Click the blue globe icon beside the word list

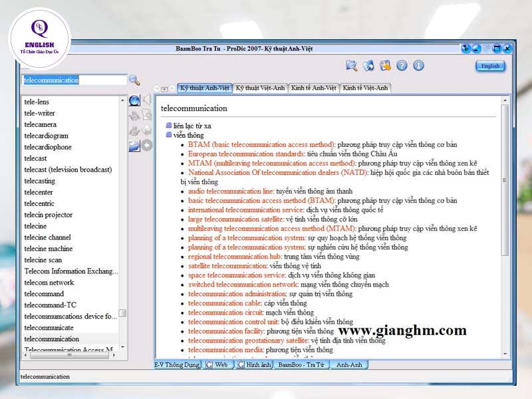click(x=134, y=100)
